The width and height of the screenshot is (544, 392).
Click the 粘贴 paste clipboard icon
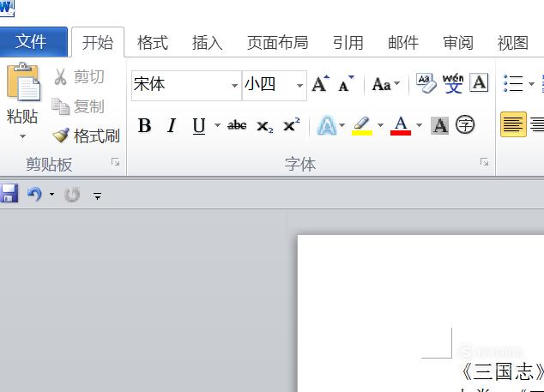tap(23, 82)
